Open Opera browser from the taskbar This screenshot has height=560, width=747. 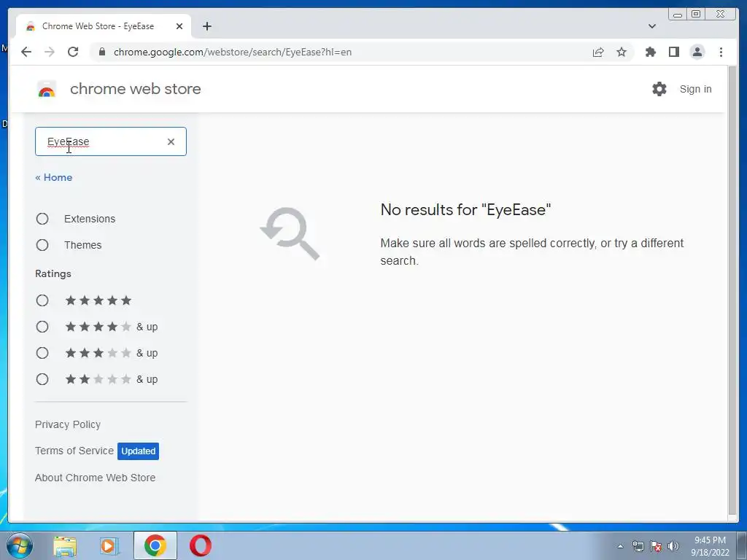tap(201, 545)
